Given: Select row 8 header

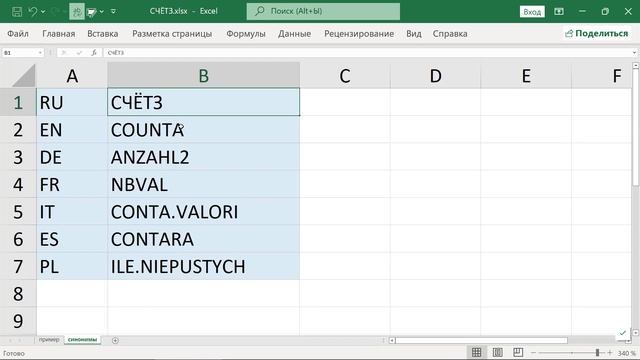Looking at the screenshot, I should click(18, 293).
